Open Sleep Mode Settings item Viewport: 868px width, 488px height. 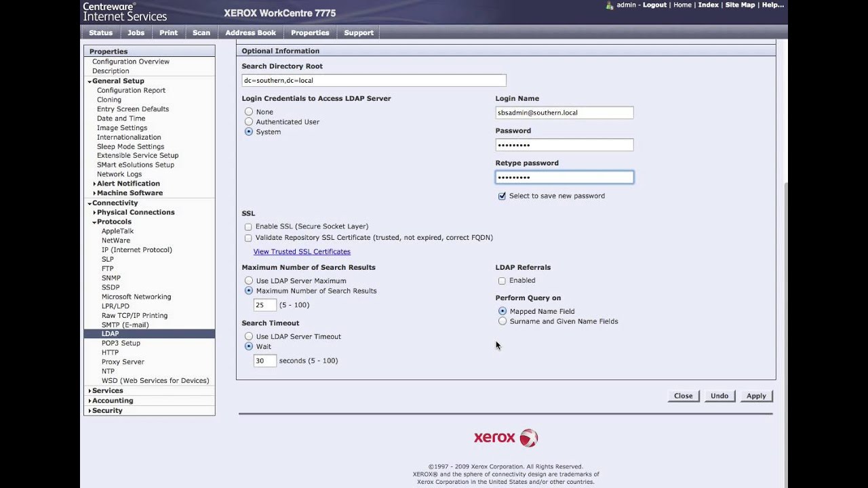pos(130,146)
